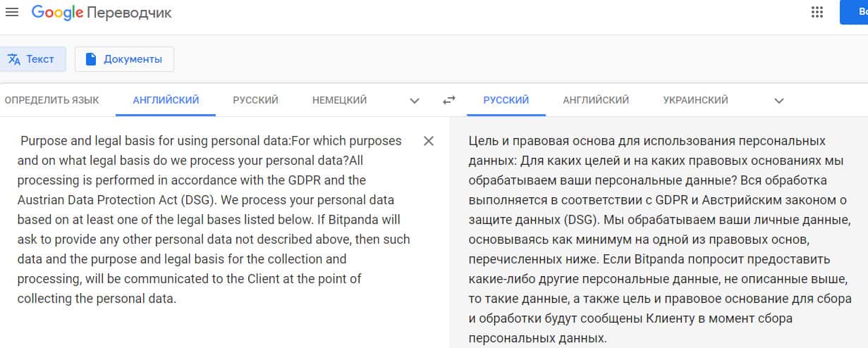Image resolution: width=868 pixels, height=348 pixels.
Task: Open the Google apps grid
Action: (x=817, y=12)
